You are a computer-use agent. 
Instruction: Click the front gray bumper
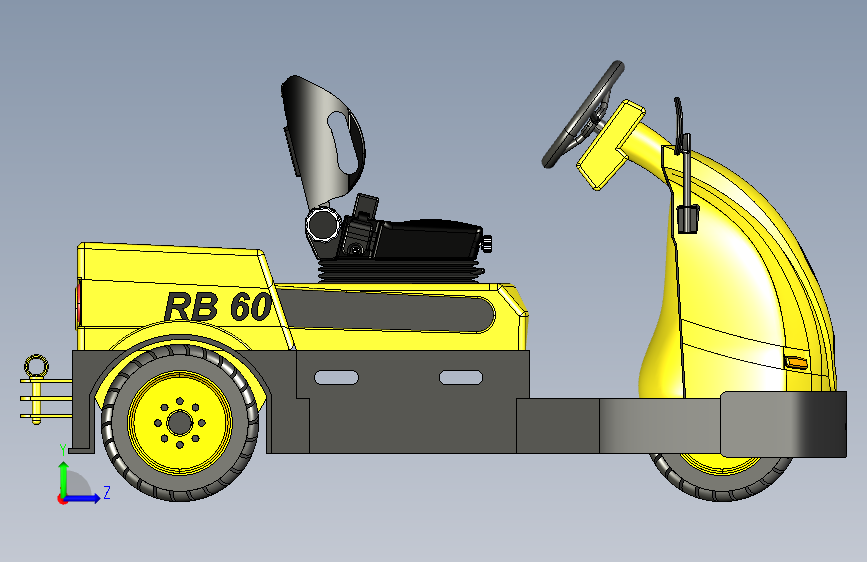click(x=784, y=424)
